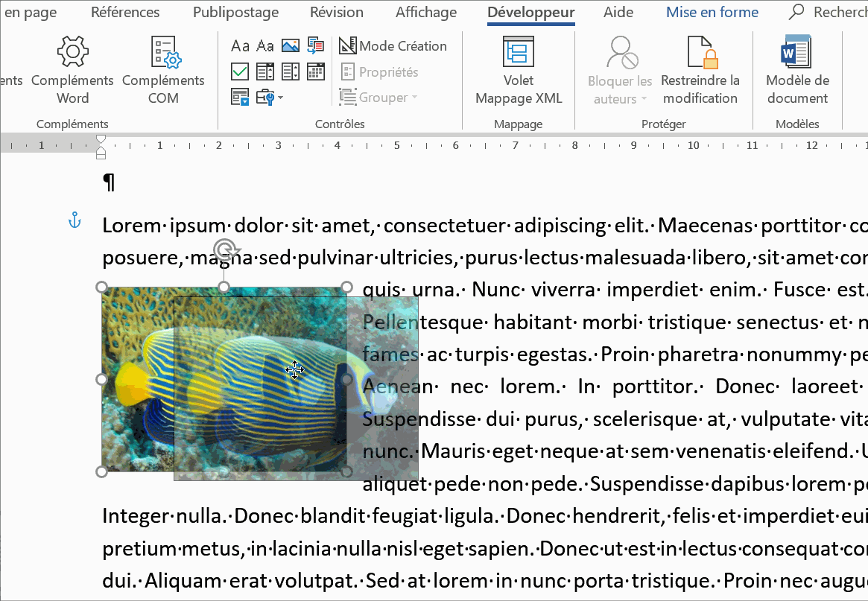The image size is (868, 601).
Task: Click the image anchor marker in margin
Action: tap(74, 220)
